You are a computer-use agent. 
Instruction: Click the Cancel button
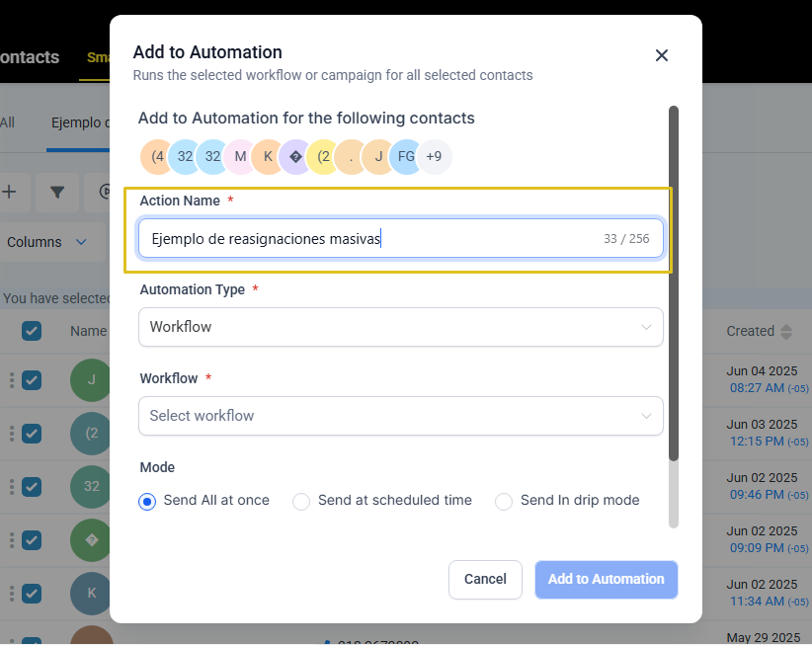point(485,579)
